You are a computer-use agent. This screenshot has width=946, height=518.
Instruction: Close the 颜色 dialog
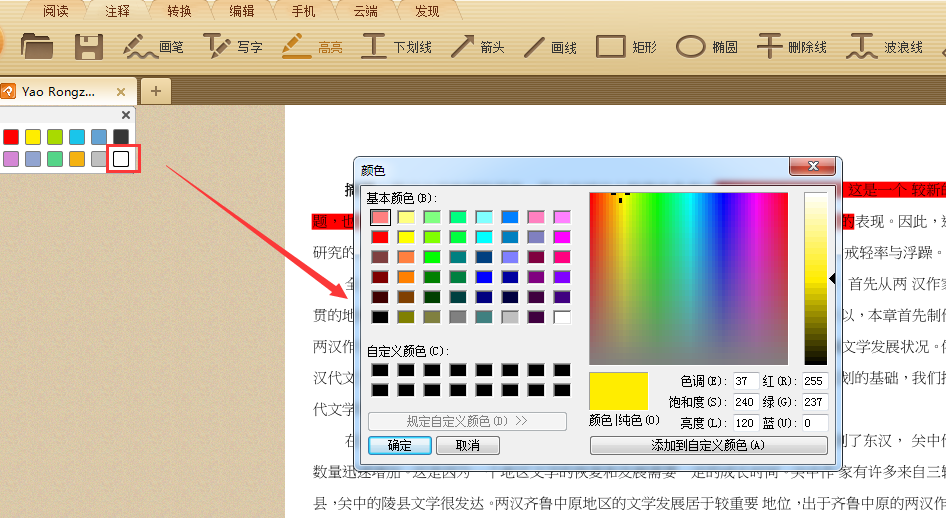tap(813, 166)
